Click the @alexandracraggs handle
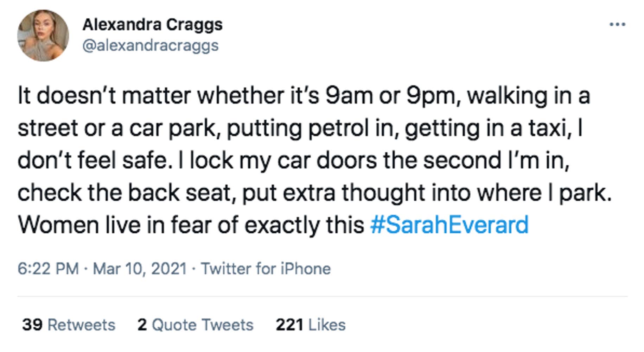644x352 pixels. pyautogui.click(x=150, y=46)
